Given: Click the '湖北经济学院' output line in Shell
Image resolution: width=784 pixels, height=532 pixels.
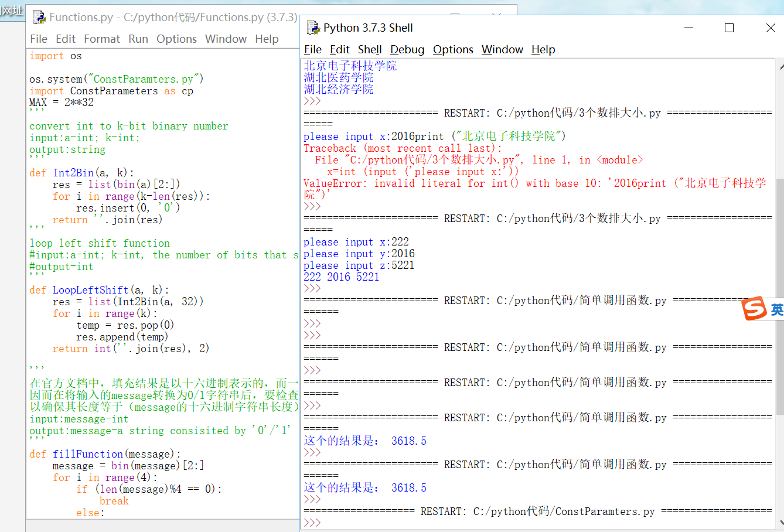Looking at the screenshot, I should pyautogui.click(x=339, y=89).
